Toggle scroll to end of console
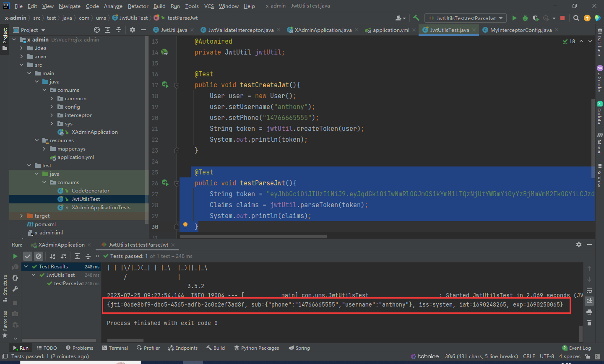The image size is (604, 364). [589, 301]
